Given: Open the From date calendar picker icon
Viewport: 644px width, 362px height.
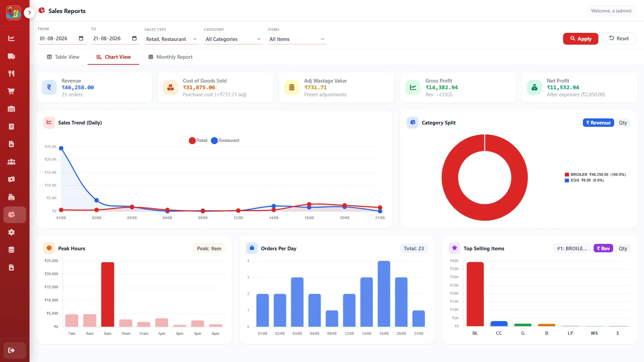Looking at the screenshot, I should click(81, 39).
